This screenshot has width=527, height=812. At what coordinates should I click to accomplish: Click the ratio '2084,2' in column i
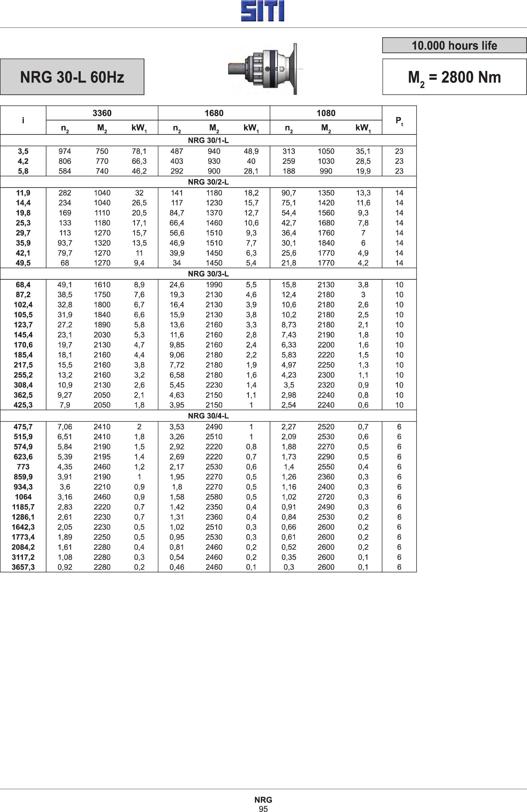coord(23,547)
